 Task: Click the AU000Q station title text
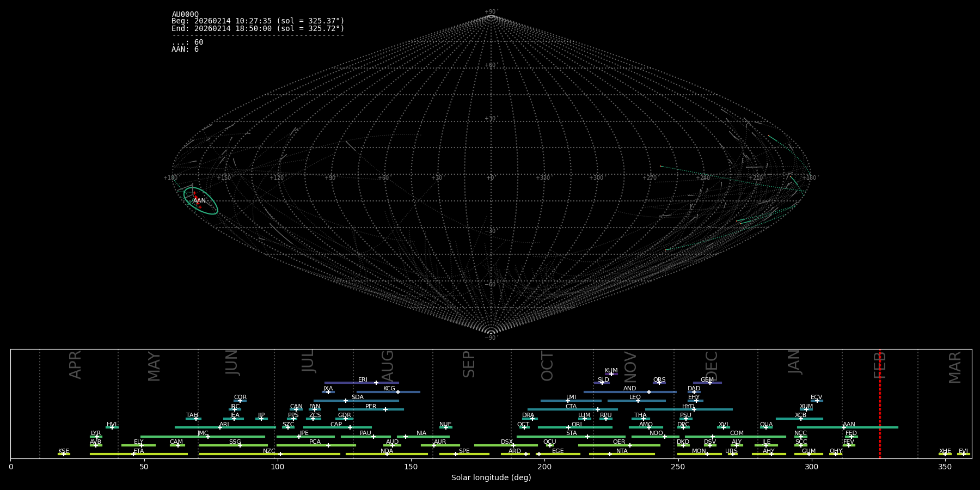tap(185, 14)
